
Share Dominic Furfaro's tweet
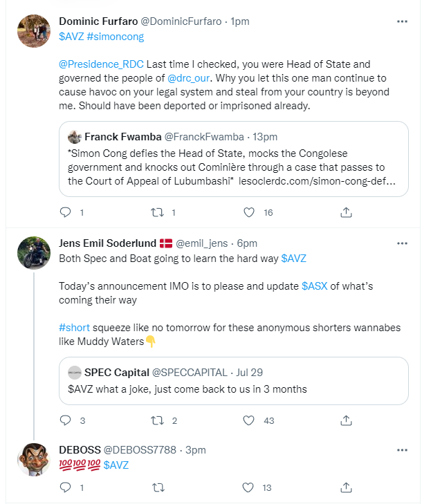tap(346, 212)
